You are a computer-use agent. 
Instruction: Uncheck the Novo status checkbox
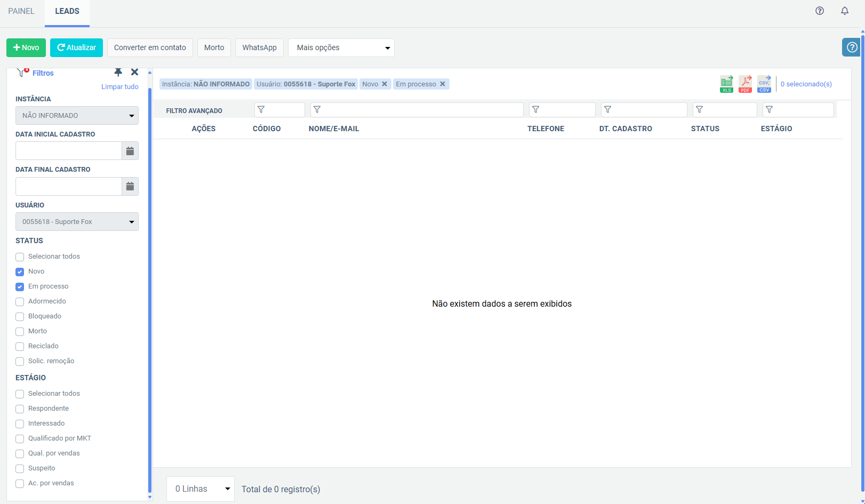(x=20, y=272)
